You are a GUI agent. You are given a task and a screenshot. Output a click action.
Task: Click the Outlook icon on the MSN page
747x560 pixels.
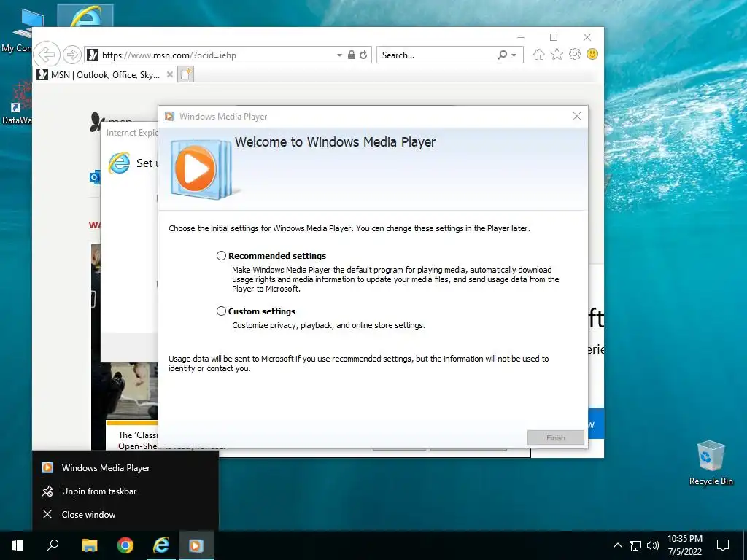click(x=95, y=177)
